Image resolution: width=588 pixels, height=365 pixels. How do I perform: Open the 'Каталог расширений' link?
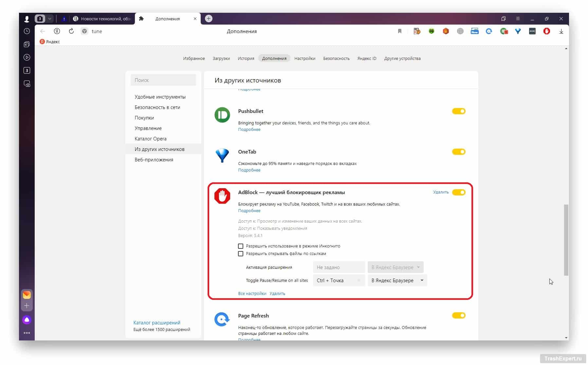tap(156, 323)
